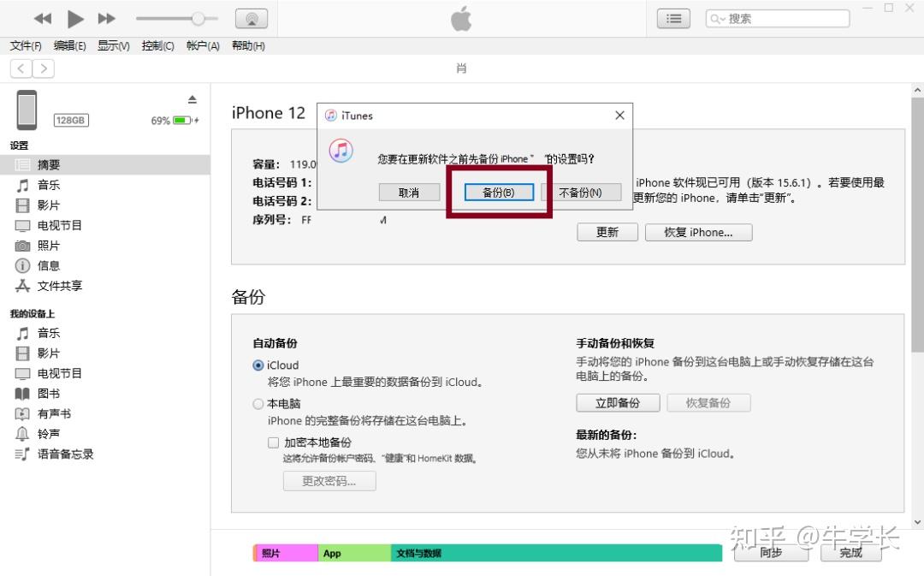Open the 文件(F) menu
The height and width of the screenshot is (576, 924).
[x=26, y=46]
